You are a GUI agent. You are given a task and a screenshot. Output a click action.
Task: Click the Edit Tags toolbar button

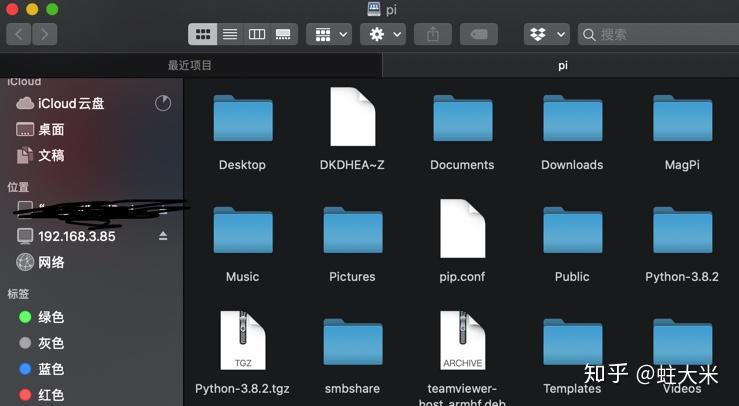(x=478, y=34)
